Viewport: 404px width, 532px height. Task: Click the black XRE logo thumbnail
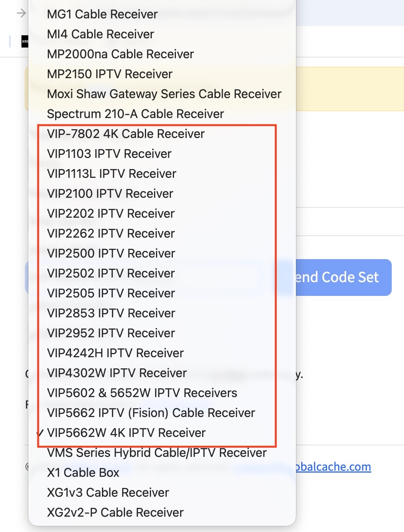(25, 41)
